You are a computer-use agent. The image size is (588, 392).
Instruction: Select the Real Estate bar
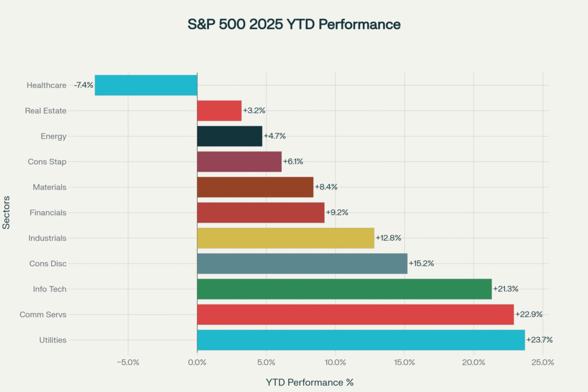[219, 111]
